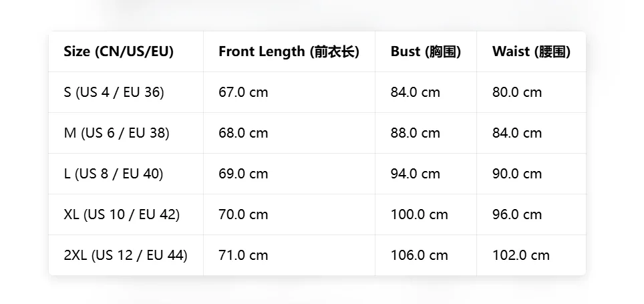Screen dimensions: 644x304
Task: Select the L (US 8 / EU 40) row
Action: (317, 174)
